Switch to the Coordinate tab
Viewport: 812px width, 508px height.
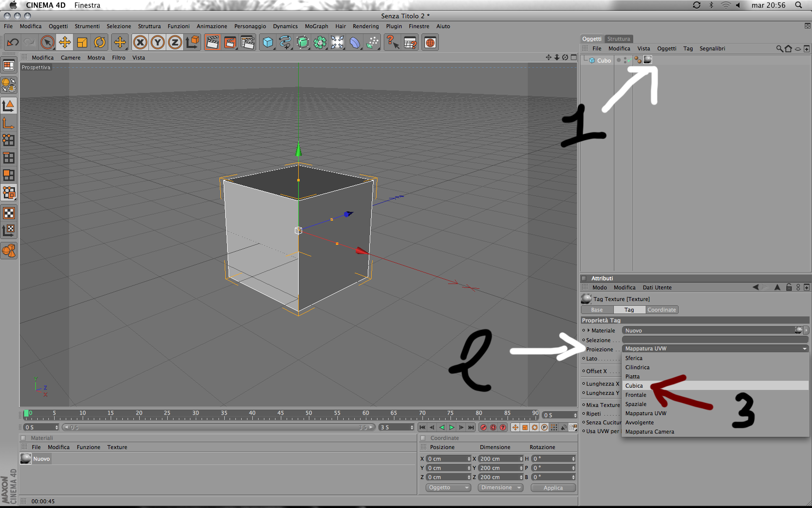[x=662, y=310]
